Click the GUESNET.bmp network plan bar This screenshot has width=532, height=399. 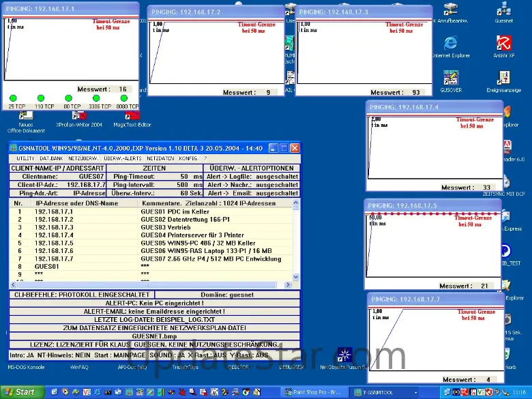click(x=154, y=336)
